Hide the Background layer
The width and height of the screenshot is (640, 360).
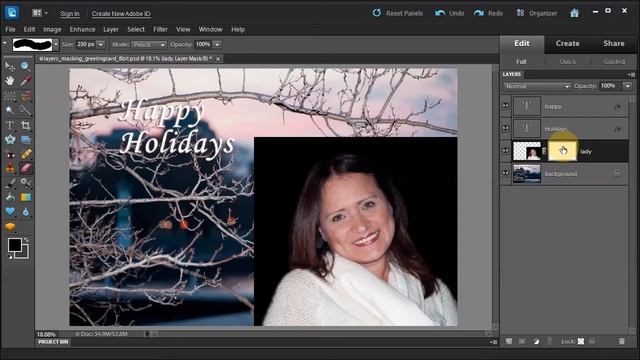[x=505, y=173]
